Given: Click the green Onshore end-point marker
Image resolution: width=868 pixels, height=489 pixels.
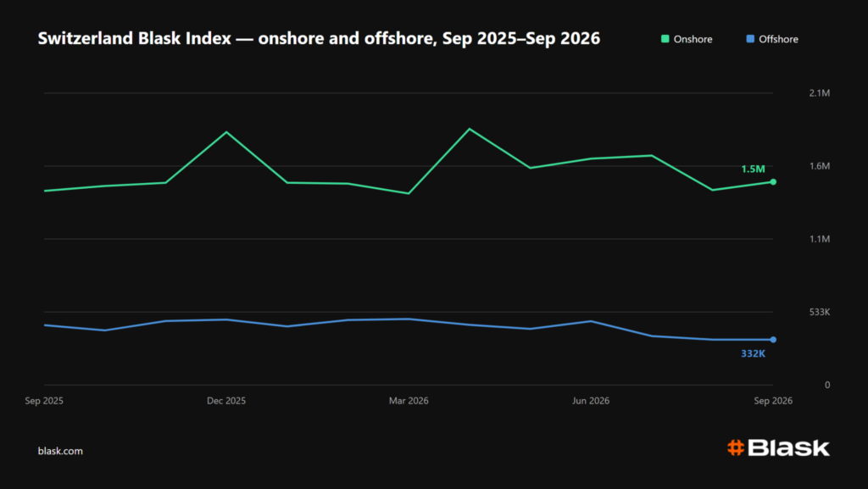Looking at the screenshot, I should click(x=773, y=182).
